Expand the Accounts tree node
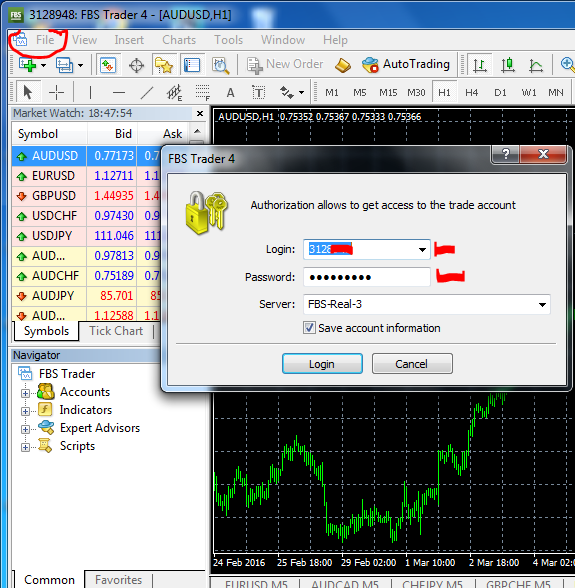This screenshot has height=588, width=575. coord(25,393)
